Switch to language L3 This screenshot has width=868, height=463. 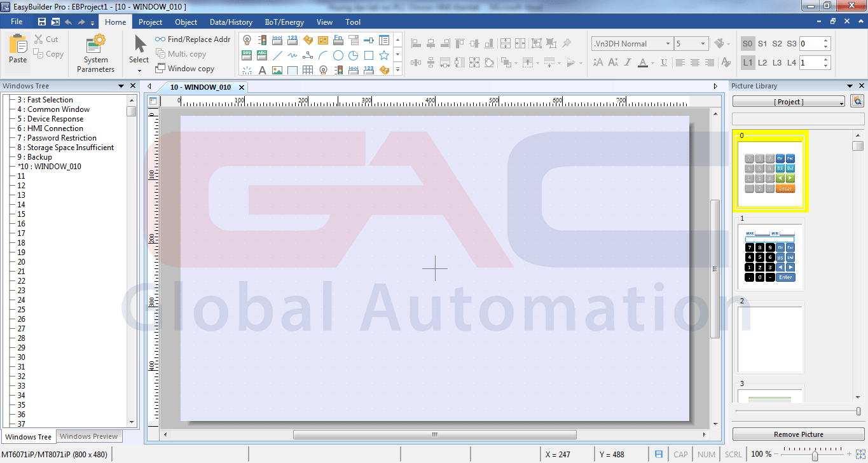(777, 63)
